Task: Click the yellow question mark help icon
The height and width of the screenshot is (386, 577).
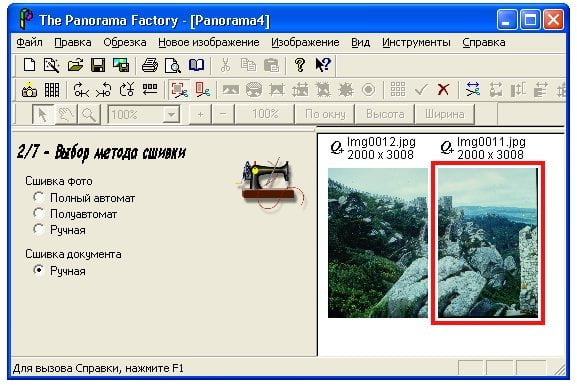Action: tap(300, 65)
